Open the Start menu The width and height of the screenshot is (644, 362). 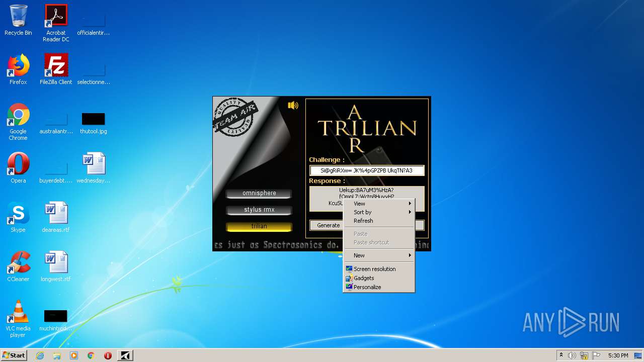click(14, 355)
